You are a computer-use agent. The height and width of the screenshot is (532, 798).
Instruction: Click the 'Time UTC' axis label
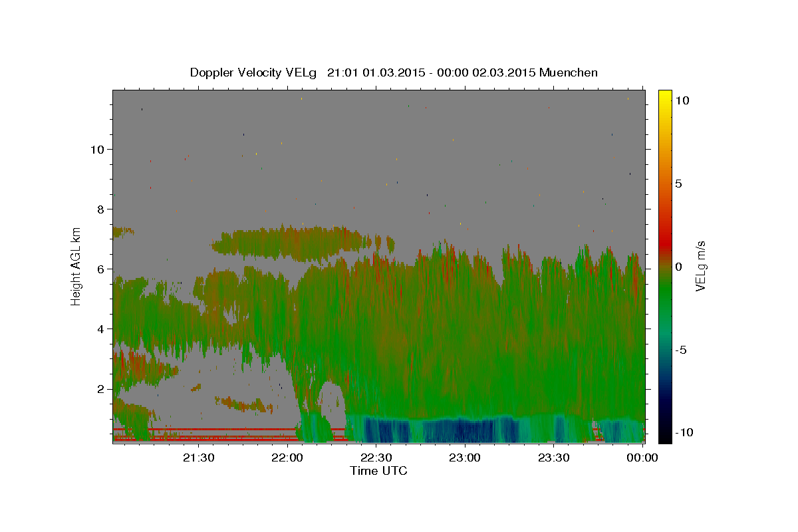click(x=378, y=471)
